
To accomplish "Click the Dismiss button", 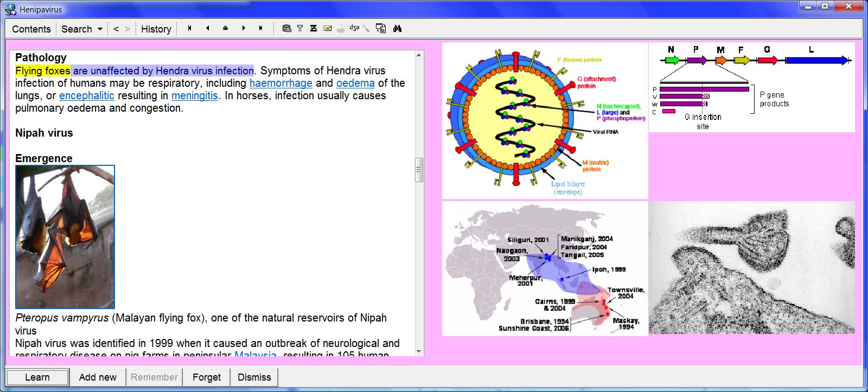I will (254, 377).
